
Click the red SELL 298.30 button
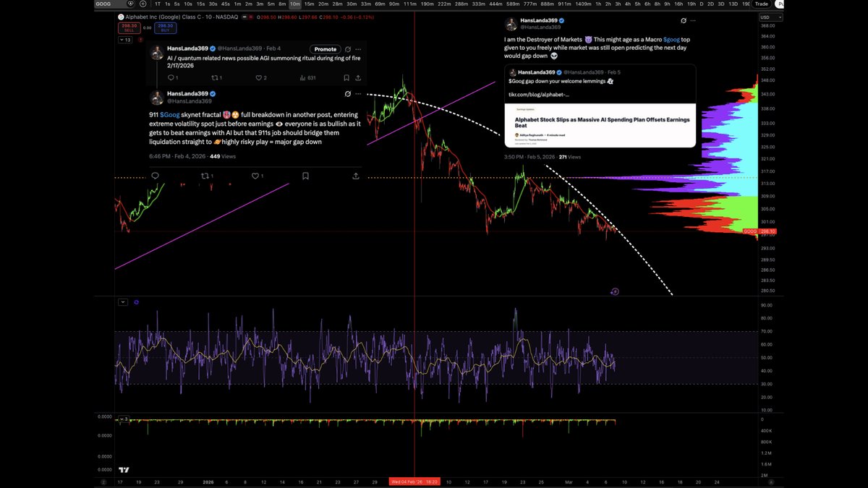pyautogui.click(x=128, y=27)
